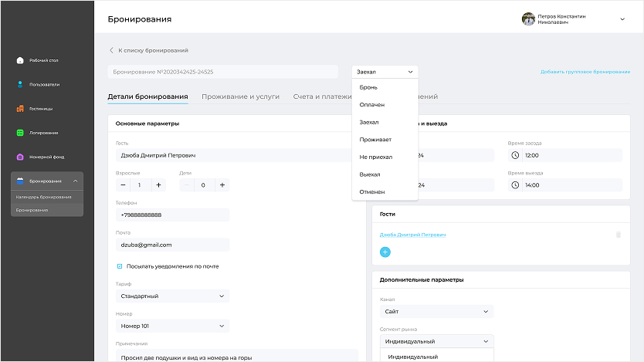The height and width of the screenshot is (362, 644).
Task: Open the Канал Сайт dropdown
Action: point(436,312)
